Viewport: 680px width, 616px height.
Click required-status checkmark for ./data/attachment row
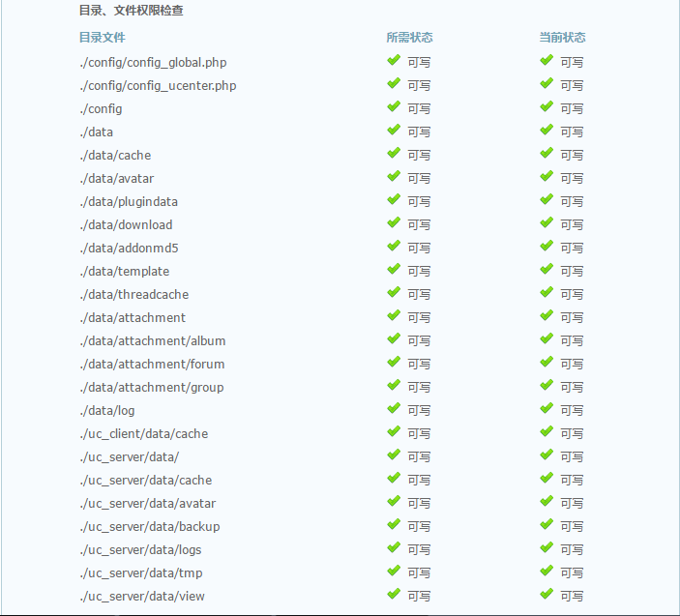tap(394, 315)
